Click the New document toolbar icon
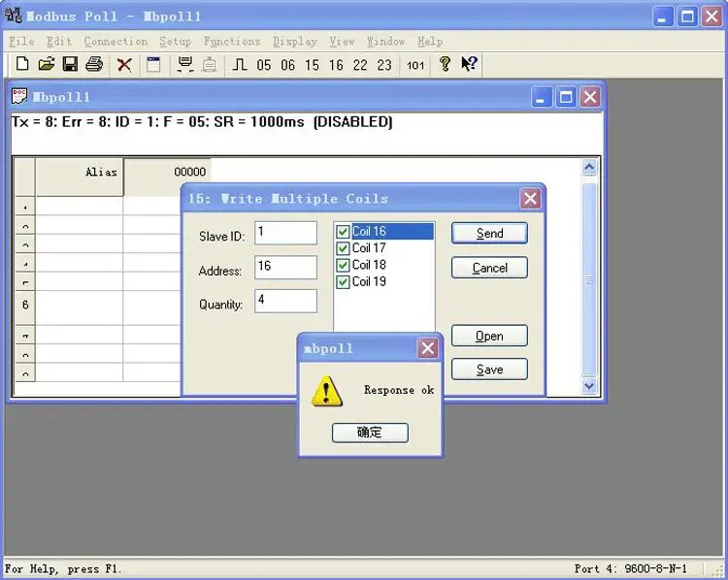This screenshot has width=728, height=580. tap(22, 65)
